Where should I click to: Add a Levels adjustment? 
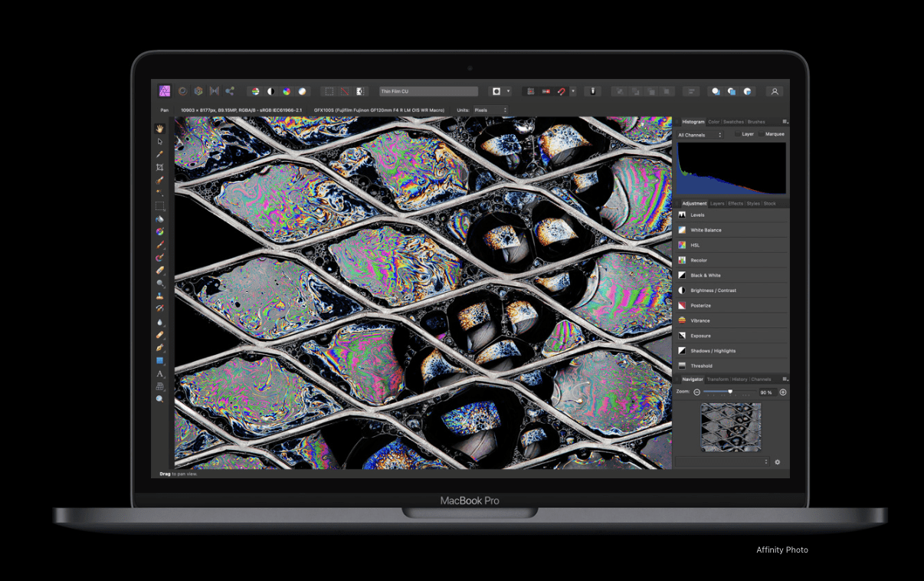point(732,215)
